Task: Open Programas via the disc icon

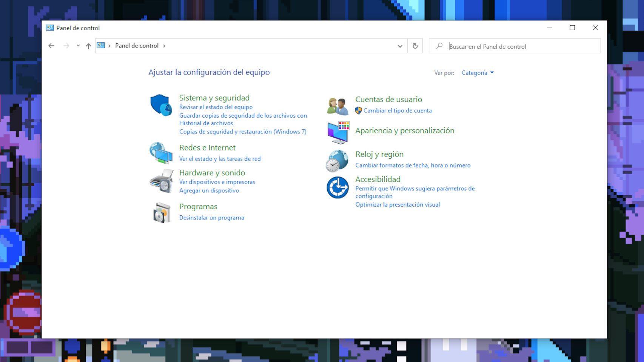Action: pos(161,212)
